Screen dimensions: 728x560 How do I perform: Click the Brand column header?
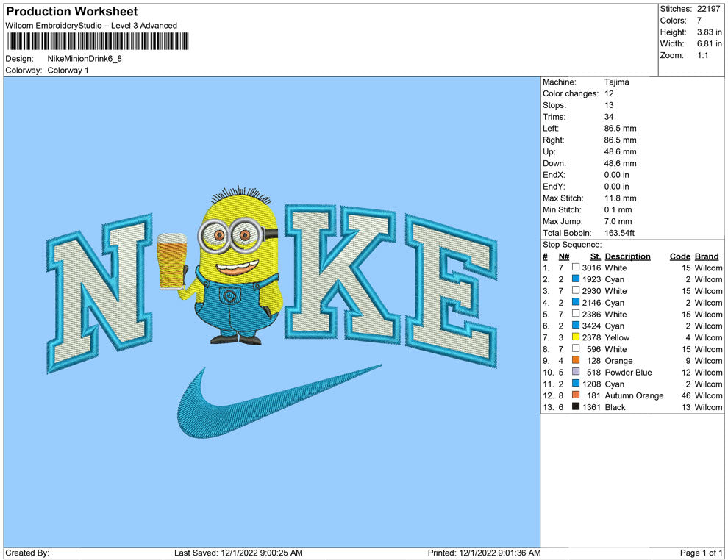coord(707,256)
